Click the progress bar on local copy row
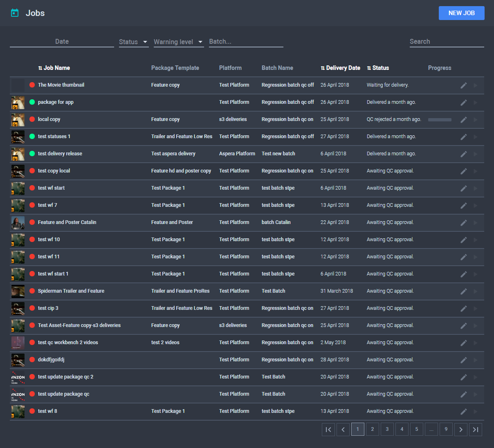 (x=440, y=120)
